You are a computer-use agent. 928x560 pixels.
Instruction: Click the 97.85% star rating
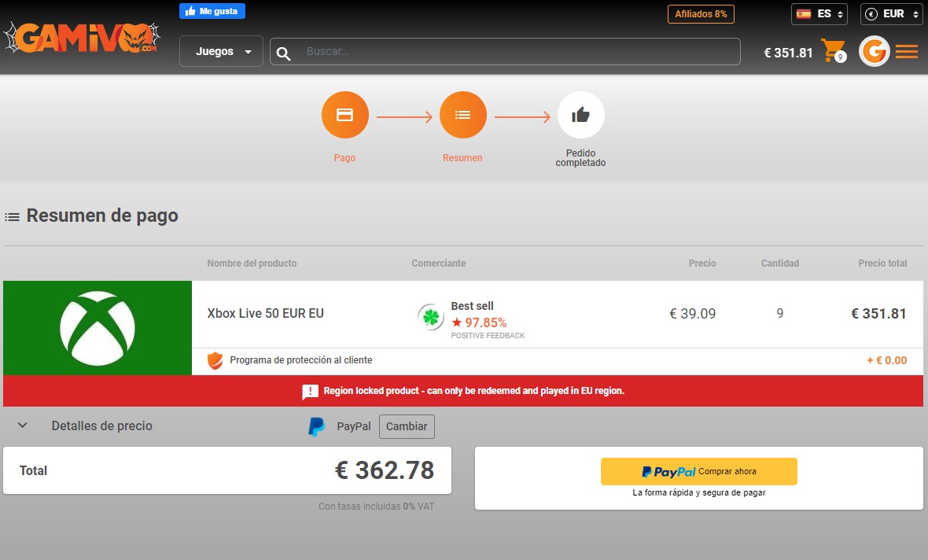479,322
